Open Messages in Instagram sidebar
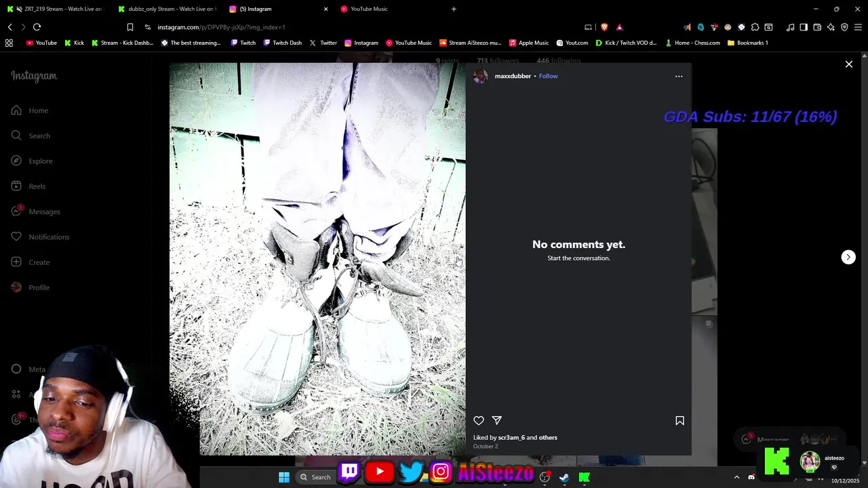 coord(36,211)
